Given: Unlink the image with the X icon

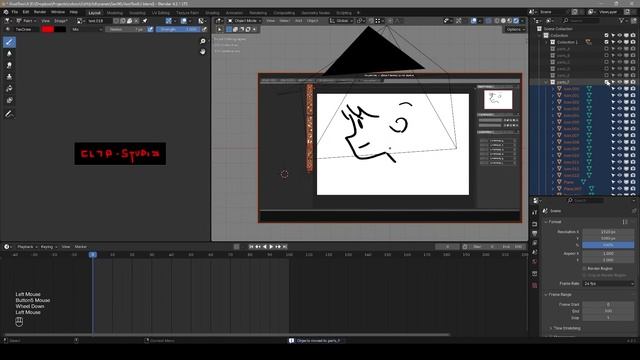Looking at the screenshot, I should click(137, 21).
